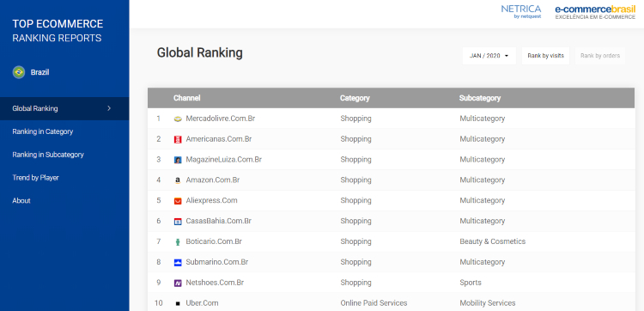Screen dimensions: 644x311
Task: Open the JAN / 2020 month dropdown
Action: click(489, 56)
